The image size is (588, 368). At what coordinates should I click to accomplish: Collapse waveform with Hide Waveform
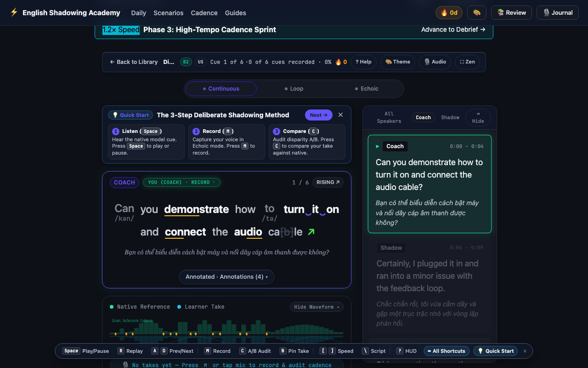pyautogui.click(x=317, y=307)
